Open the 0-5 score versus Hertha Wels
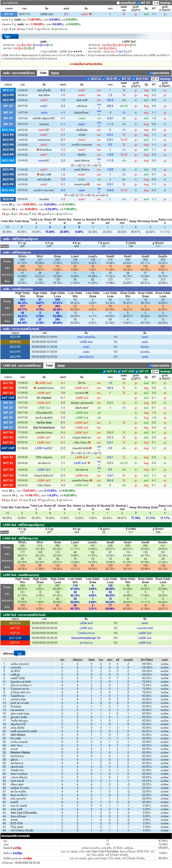This screenshot has width=172, height=868. [63, 422]
